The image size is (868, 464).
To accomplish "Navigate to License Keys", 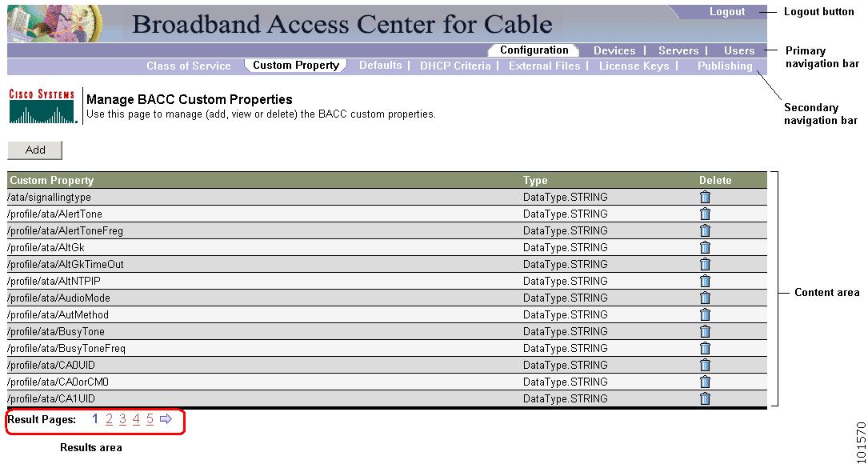I will point(634,66).
